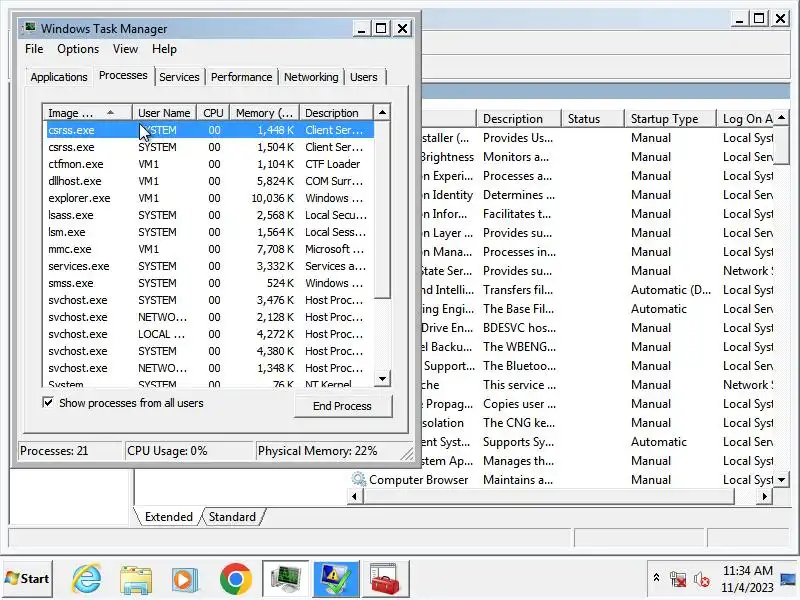This screenshot has width=800, height=600.
Task: Open Google Chrome from the taskbar
Action: tap(235, 579)
